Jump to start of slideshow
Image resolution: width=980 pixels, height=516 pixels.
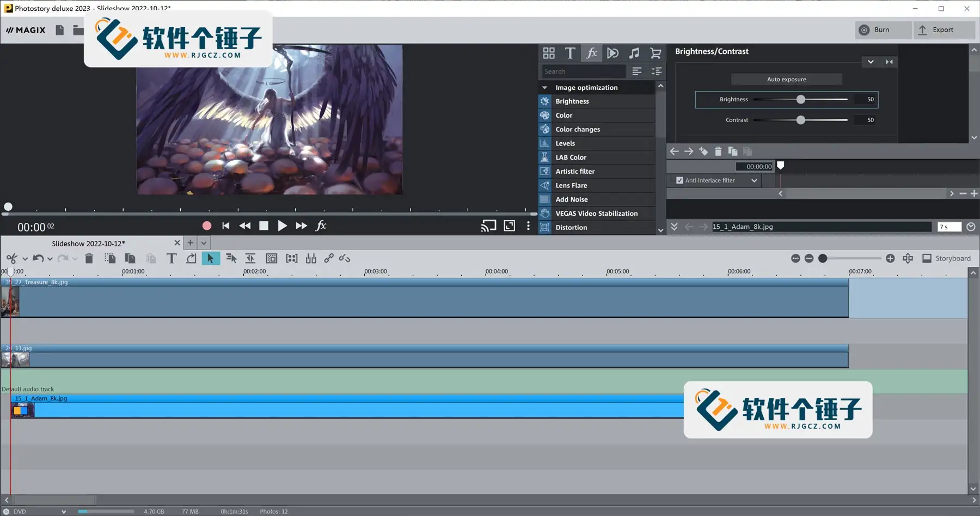point(226,226)
